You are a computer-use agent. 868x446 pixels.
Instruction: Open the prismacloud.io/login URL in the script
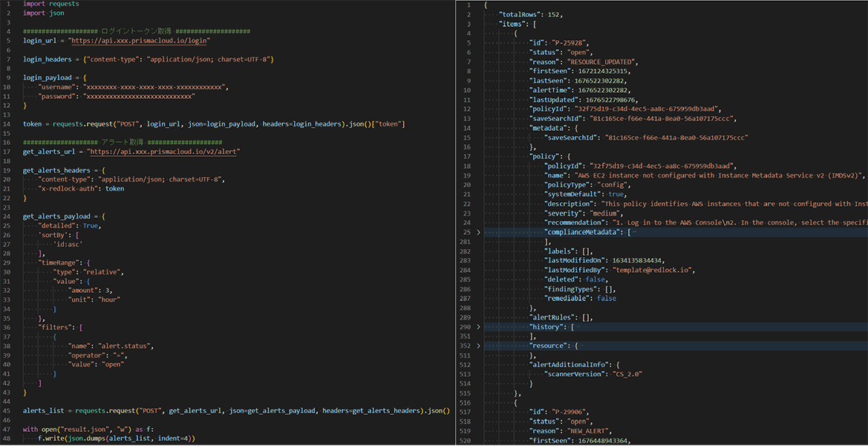pos(139,40)
